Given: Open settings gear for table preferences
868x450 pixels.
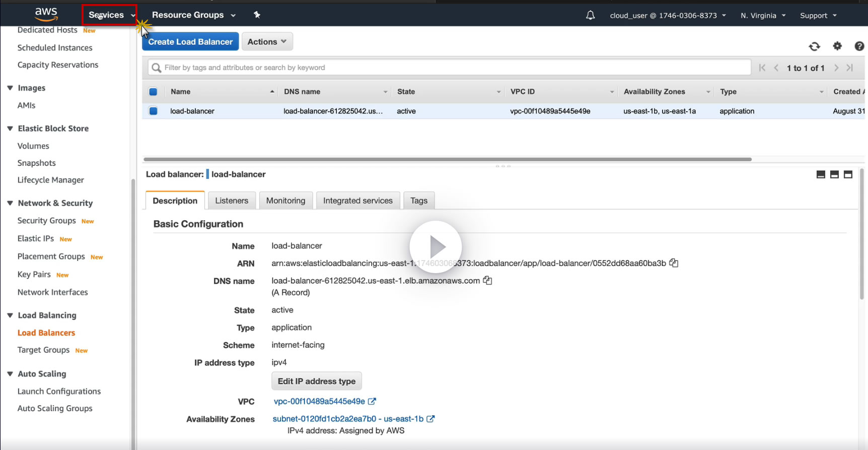Looking at the screenshot, I should 837,46.
